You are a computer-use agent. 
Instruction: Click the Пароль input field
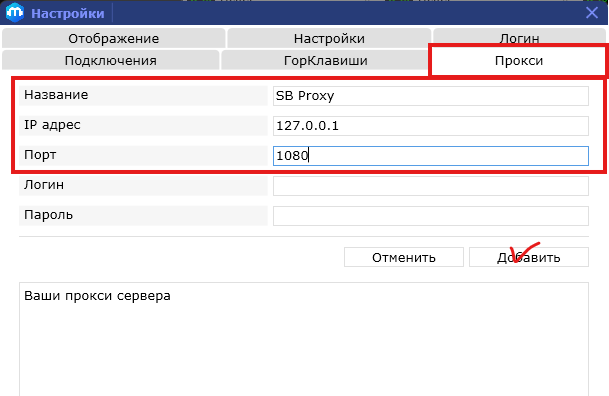pyautogui.click(x=431, y=215)
